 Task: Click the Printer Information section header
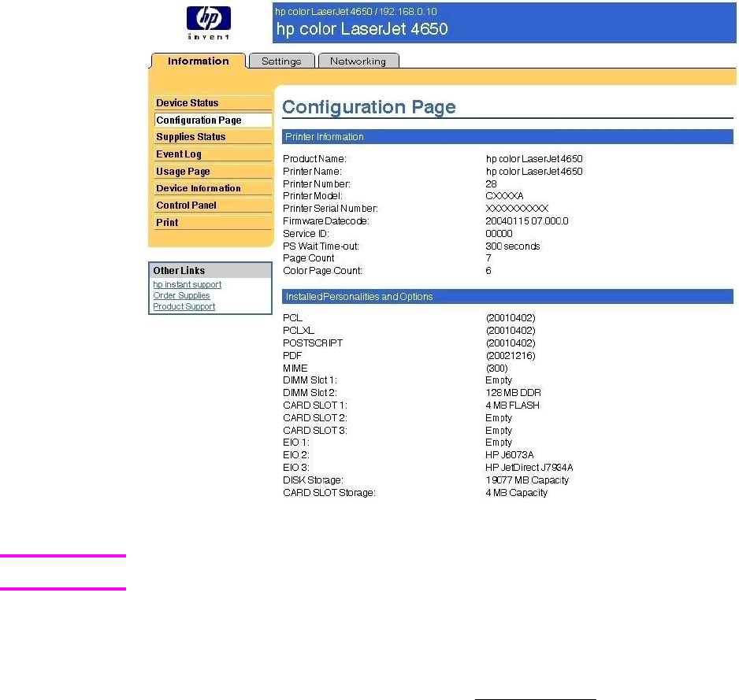pyautogui.click(x=507, y=136)
